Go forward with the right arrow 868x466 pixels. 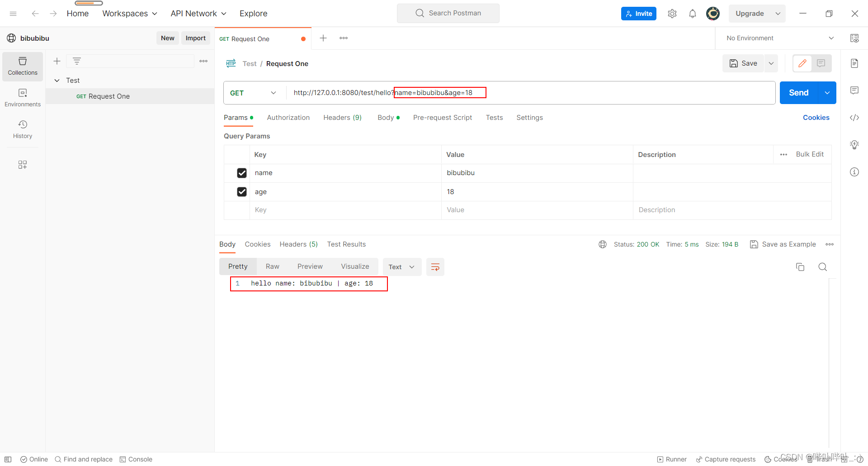point(53,14)
